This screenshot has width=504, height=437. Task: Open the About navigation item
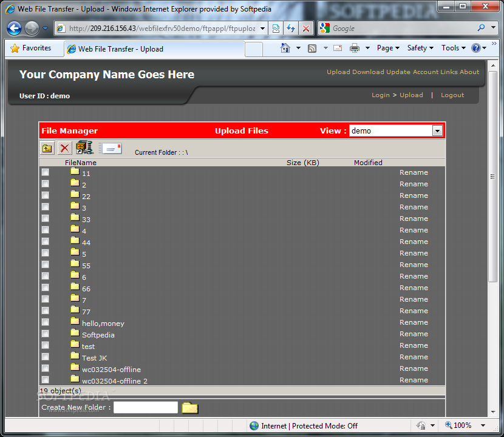click(469, 72)
